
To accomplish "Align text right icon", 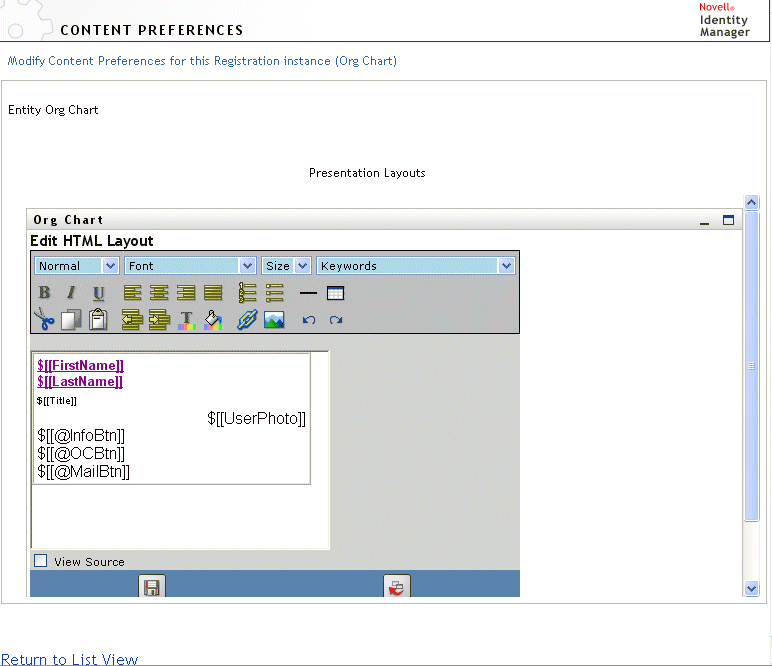I will (x=186, y=293).
